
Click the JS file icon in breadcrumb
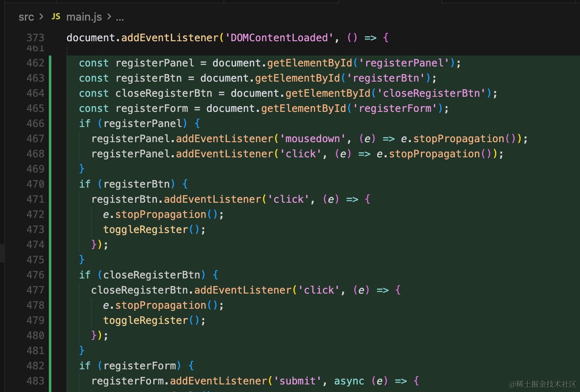click(56, 16)
